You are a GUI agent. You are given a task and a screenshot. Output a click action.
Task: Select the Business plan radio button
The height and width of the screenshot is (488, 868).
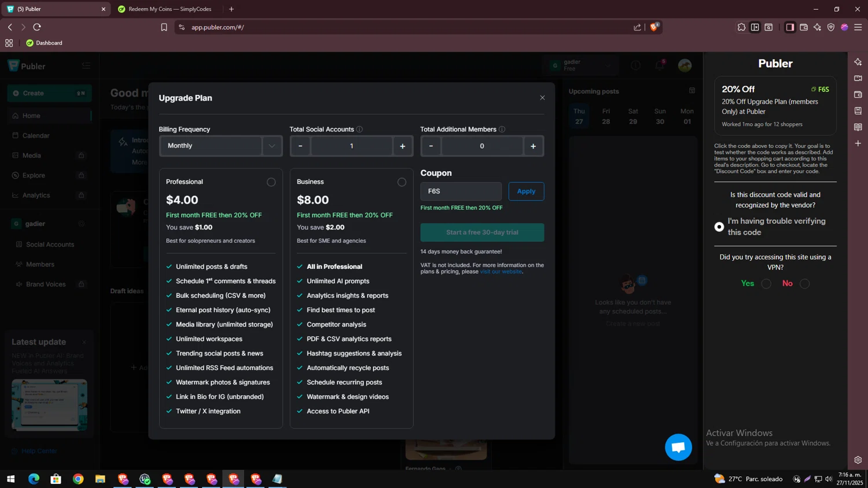click(x=402, y=182)
